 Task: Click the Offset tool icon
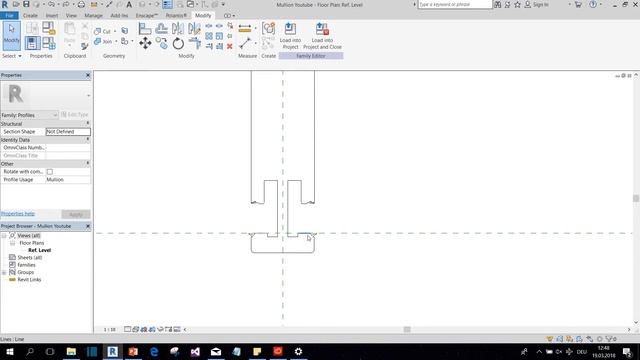tap(161, 29)
